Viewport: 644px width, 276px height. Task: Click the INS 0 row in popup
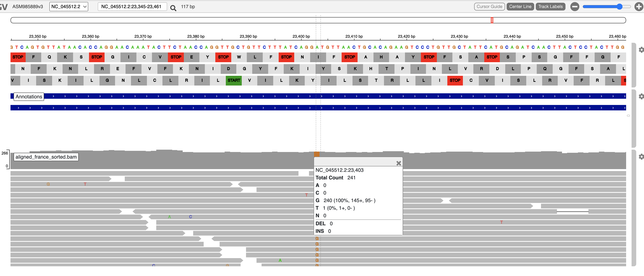[x=323, y=231]
